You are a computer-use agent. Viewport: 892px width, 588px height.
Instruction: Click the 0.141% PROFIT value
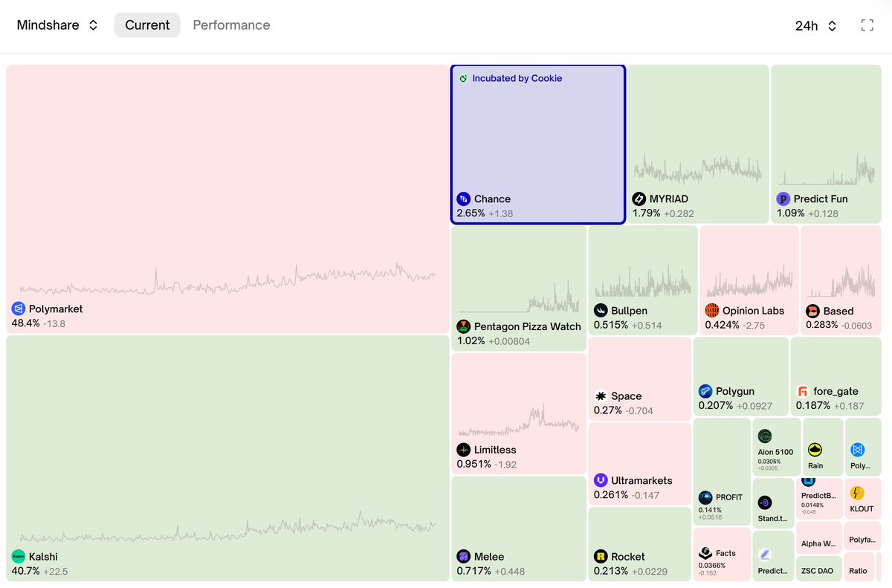tap(710, 510)
